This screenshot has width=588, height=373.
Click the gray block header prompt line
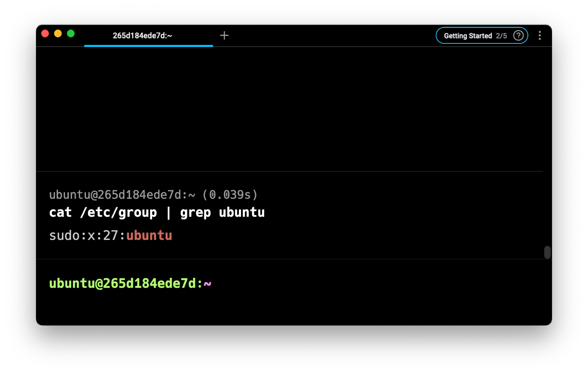122,195
